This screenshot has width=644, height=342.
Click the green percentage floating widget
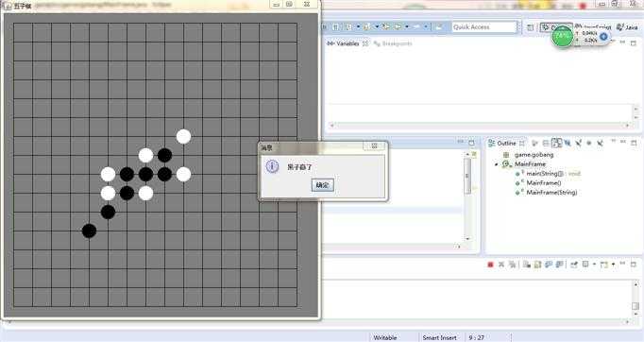pyautogui.click(x=562, y=36)
